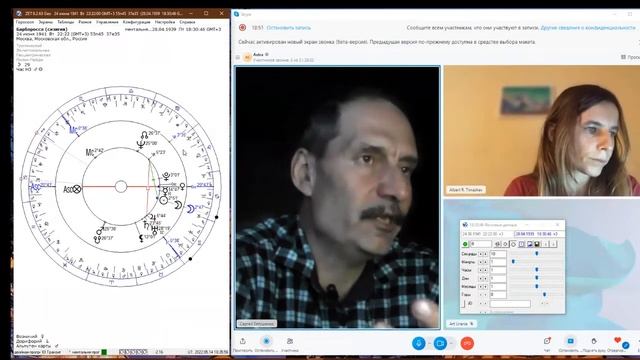
Task: Open the Skype hamburger menu beside call name
Action: pos(238,58)
